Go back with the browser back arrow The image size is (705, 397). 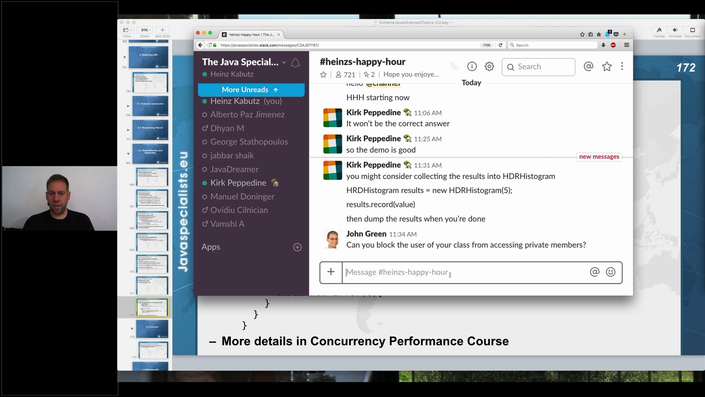201,45
